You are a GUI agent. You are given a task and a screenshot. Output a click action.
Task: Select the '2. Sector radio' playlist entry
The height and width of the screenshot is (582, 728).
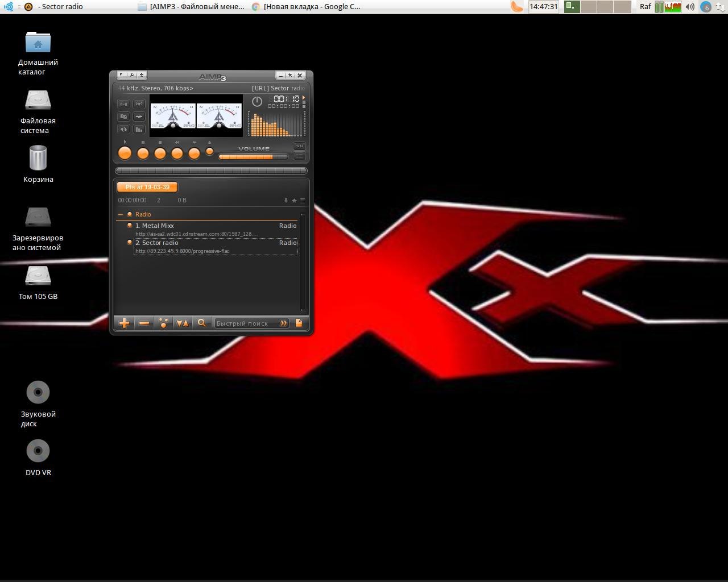pyautogui.click(x=216, y=247)
